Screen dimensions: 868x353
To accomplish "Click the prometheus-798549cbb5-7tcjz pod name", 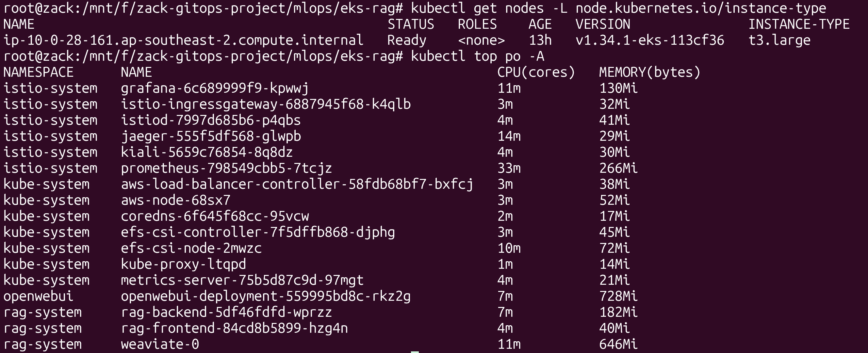I will point(226,168).
